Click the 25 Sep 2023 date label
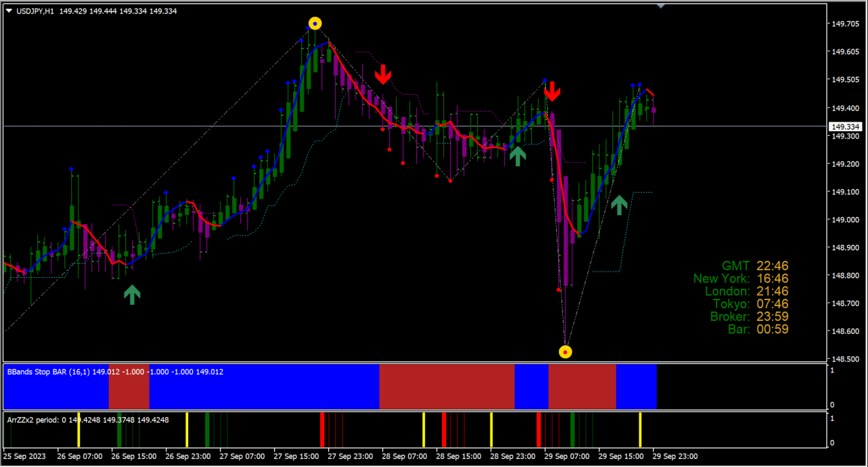This screenshot has width=868, height=467. point(24,457)
